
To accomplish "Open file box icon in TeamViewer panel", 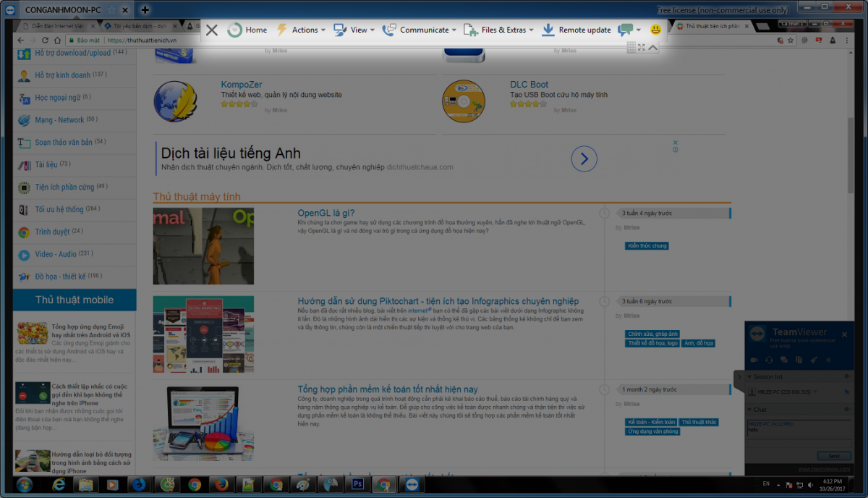I will [x=799, y=360].
